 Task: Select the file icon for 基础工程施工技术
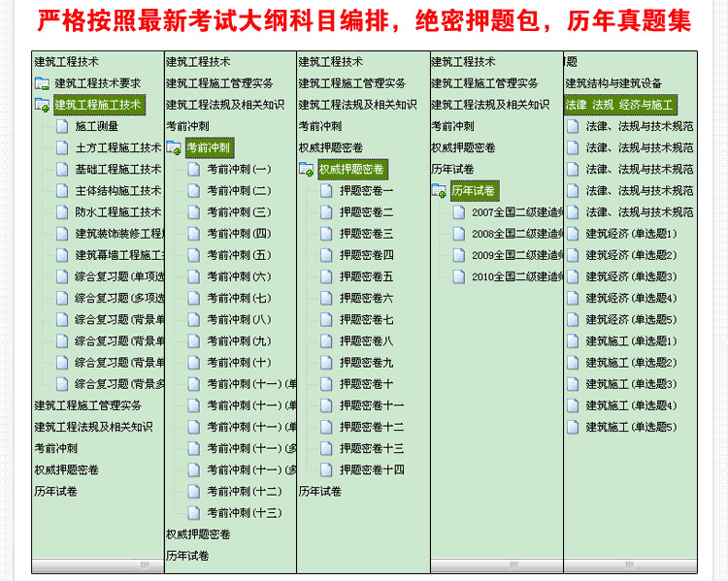click(x=62, y=169)
